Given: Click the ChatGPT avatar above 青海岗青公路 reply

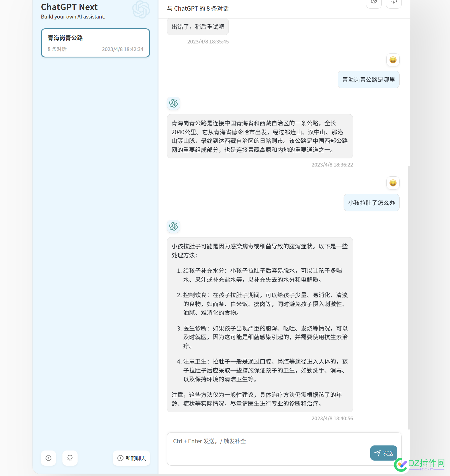Looking at the screenshot, I should (174, 103).
